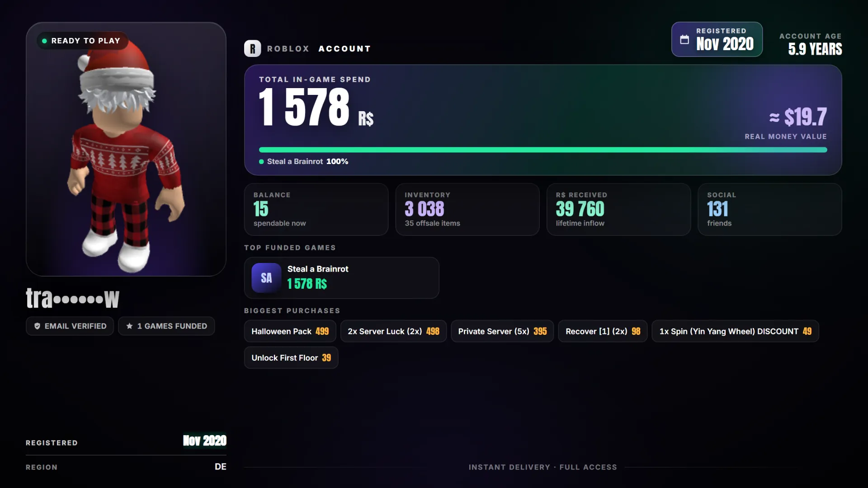This screenshot has height=488, width=868.
Task: Click the green spend progress bar
Action: [543, 150]
